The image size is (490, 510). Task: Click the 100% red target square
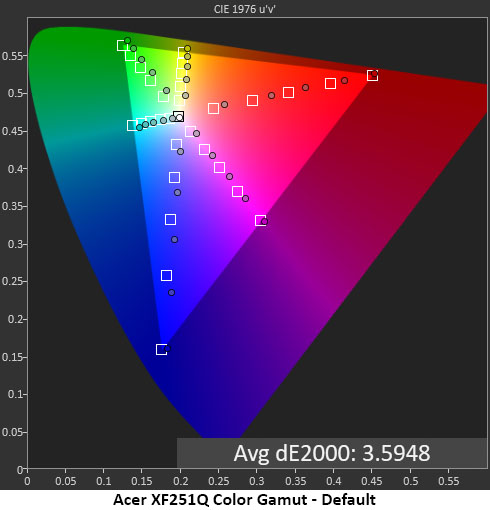372,75
